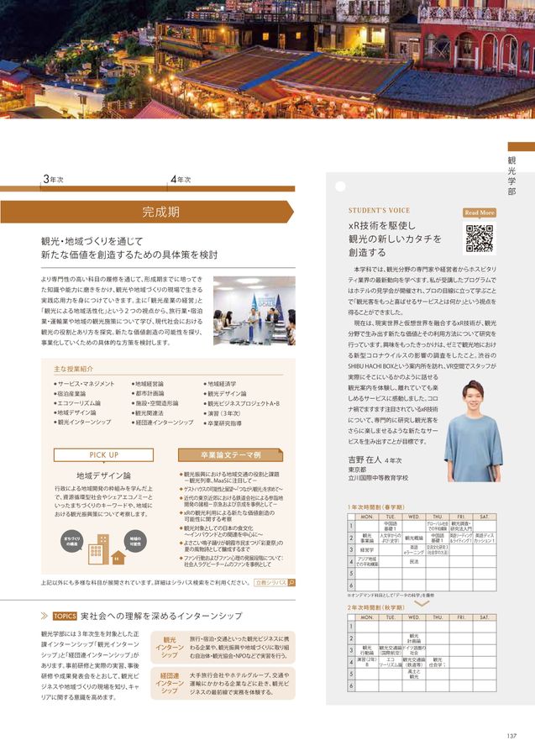
Task: Click the xRの観光利用 thesis theme item
Action: click(228, 516)
